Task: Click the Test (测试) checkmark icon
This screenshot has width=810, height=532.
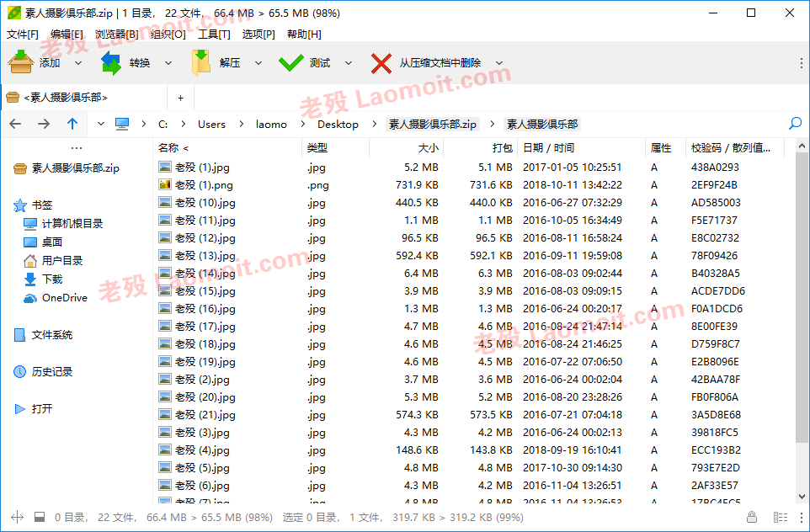Action: [290, 63]
